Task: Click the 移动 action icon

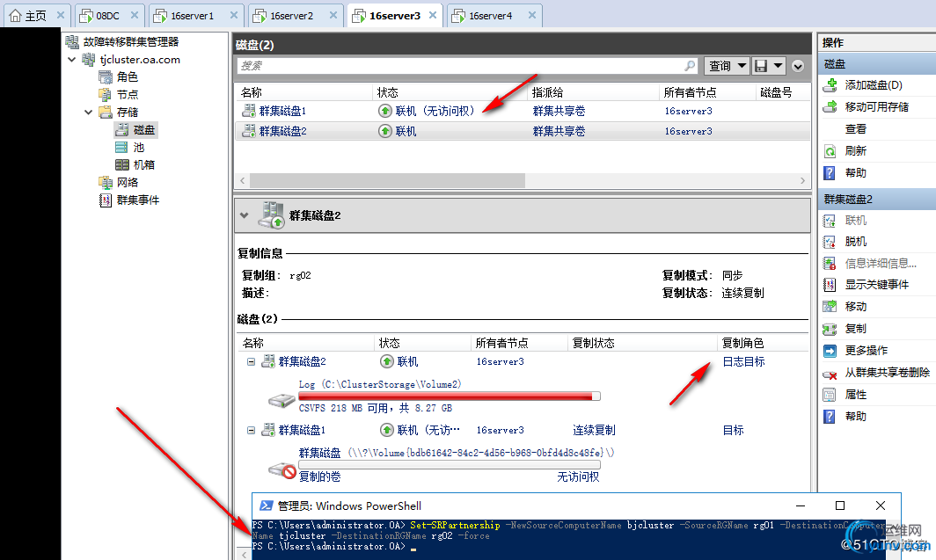Action: (x=830, y=307)
